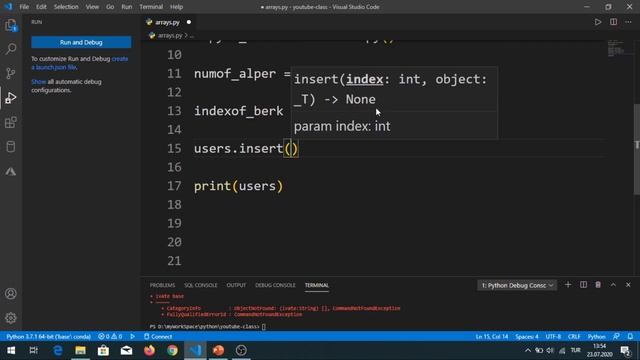Launch Chrome from the taskbar
640x360 pixels.
click(x=172, y=351)
